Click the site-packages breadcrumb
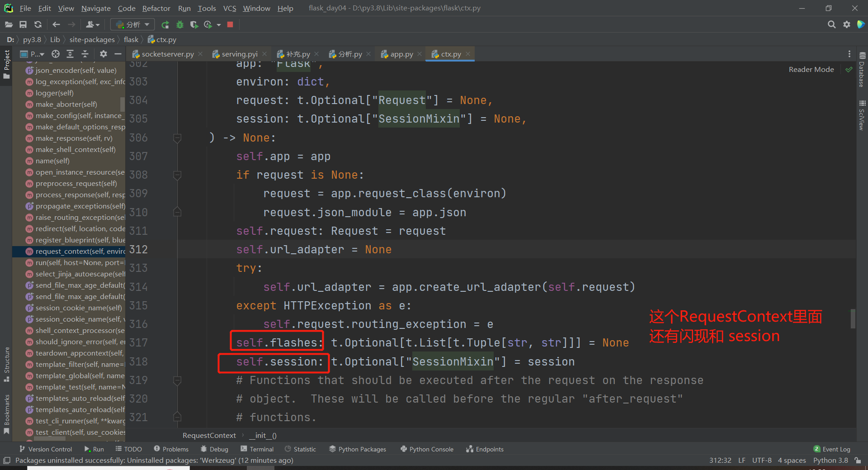The height and width of the screenshot is (470, 868). point(92,40)
